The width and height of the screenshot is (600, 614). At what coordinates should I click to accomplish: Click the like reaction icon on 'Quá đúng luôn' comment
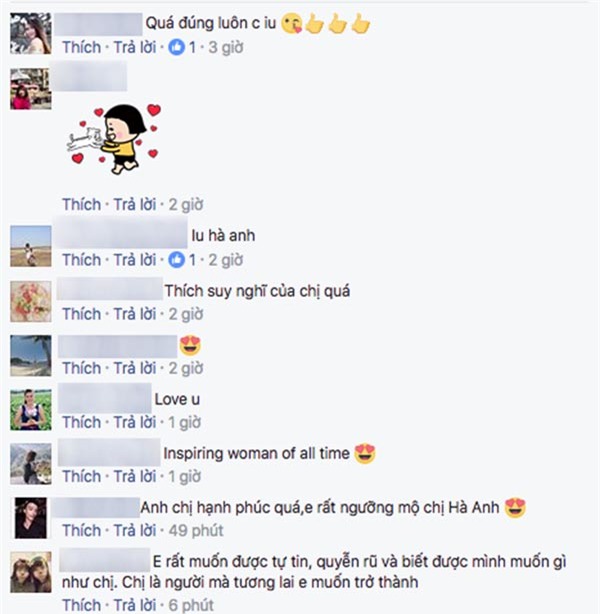pos(177,47)
